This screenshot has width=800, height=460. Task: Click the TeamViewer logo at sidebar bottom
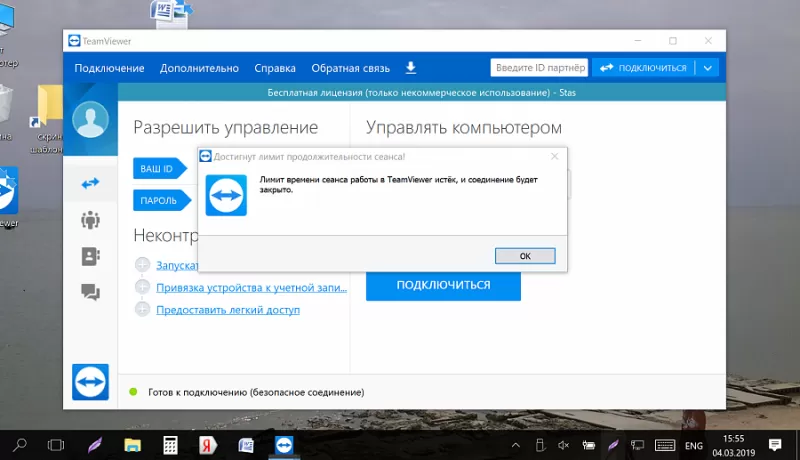(x=90, y=382)
